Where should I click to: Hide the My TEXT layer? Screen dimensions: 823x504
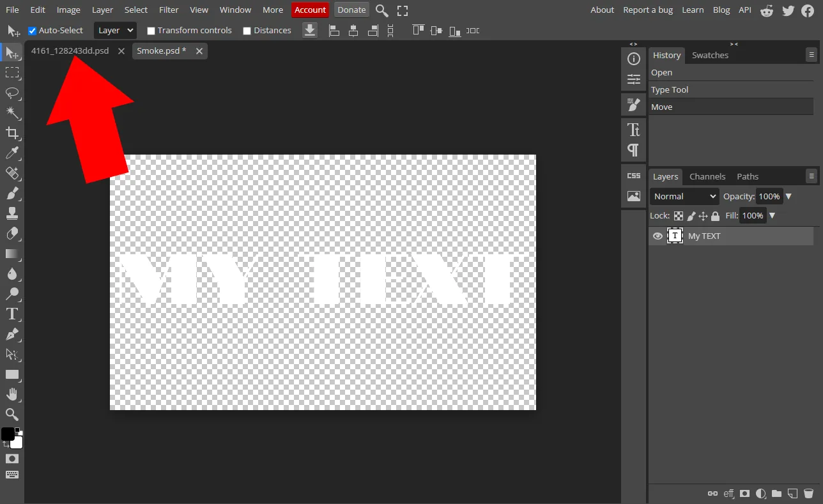pos(658,236)
